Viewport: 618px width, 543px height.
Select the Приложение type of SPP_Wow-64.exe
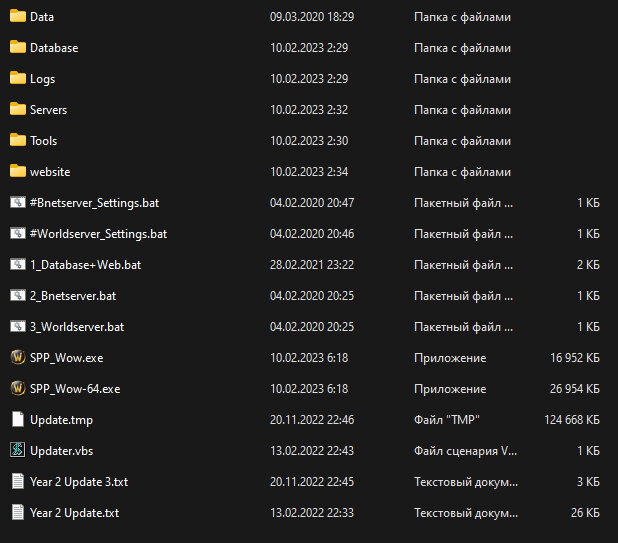click(450, 389)
